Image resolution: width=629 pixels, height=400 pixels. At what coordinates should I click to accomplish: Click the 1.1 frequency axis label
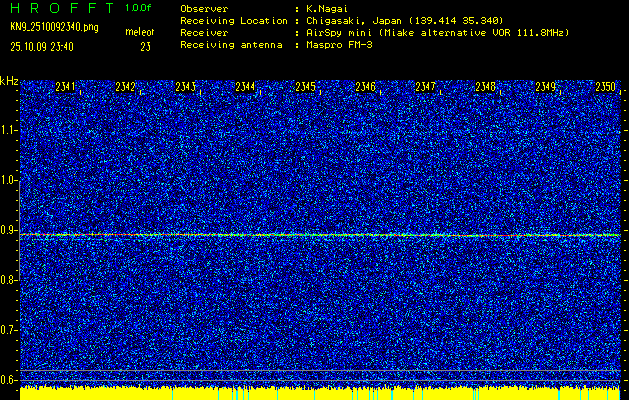(x=9, y=130)
